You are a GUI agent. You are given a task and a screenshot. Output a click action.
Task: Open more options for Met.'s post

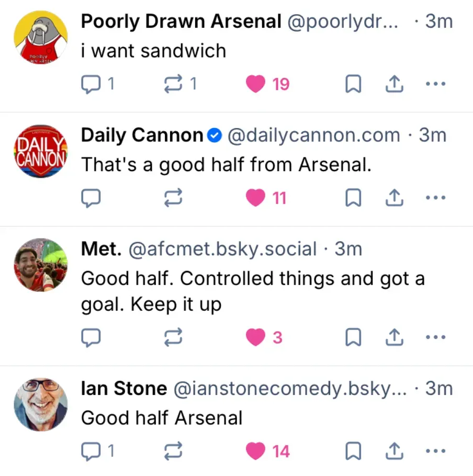[435, 337]
